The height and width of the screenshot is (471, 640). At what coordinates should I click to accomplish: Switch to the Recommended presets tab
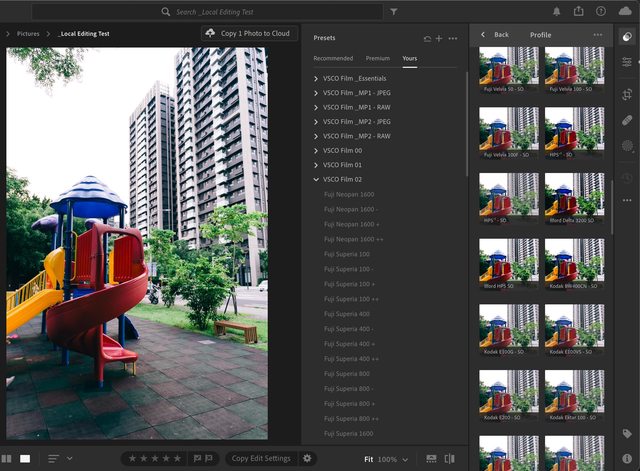tap(333, 59)
